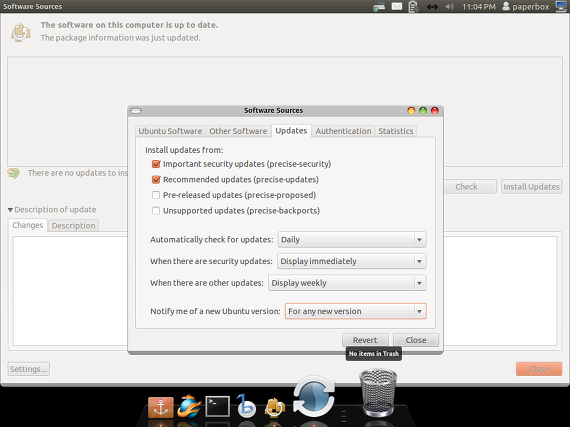The image size is (570, 427).
Task: Click the clipboard indicator icon in top panel
Action: [413, 7]
